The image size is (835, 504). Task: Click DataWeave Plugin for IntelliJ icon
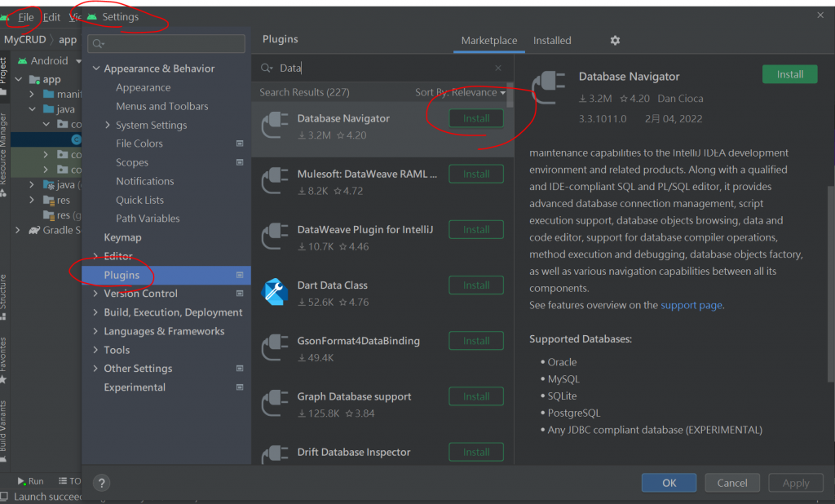click(x=275, y=237)
